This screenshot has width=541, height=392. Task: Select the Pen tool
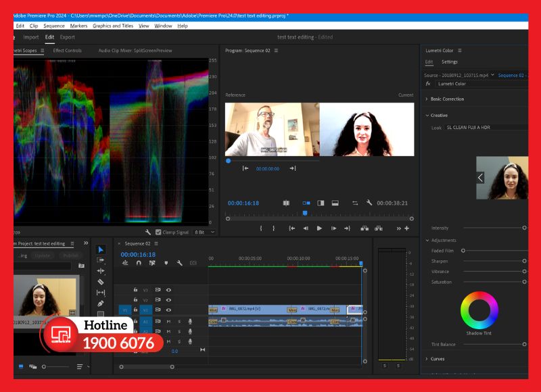click(100, 303)
